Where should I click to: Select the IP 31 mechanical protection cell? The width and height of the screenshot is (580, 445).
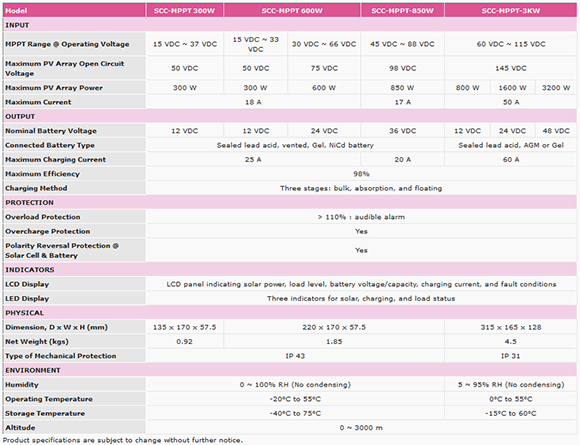(x=510, y=355)
